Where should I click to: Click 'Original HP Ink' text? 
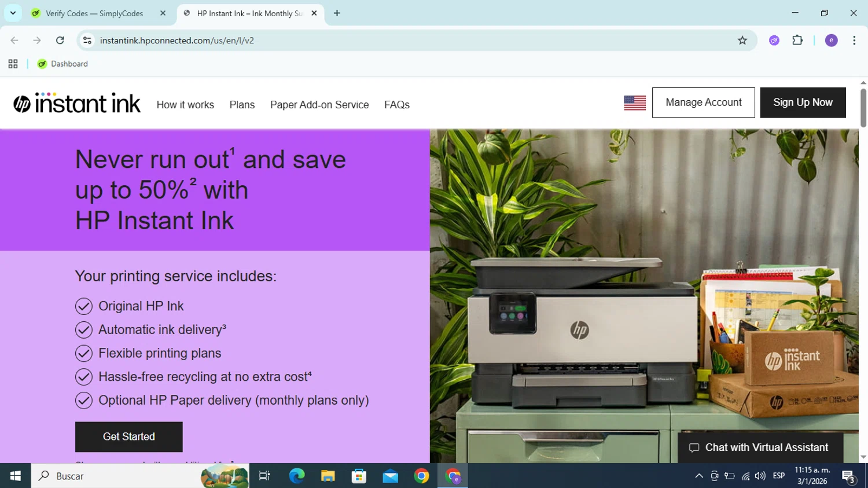pyautogui.click(x=141, y=306)
